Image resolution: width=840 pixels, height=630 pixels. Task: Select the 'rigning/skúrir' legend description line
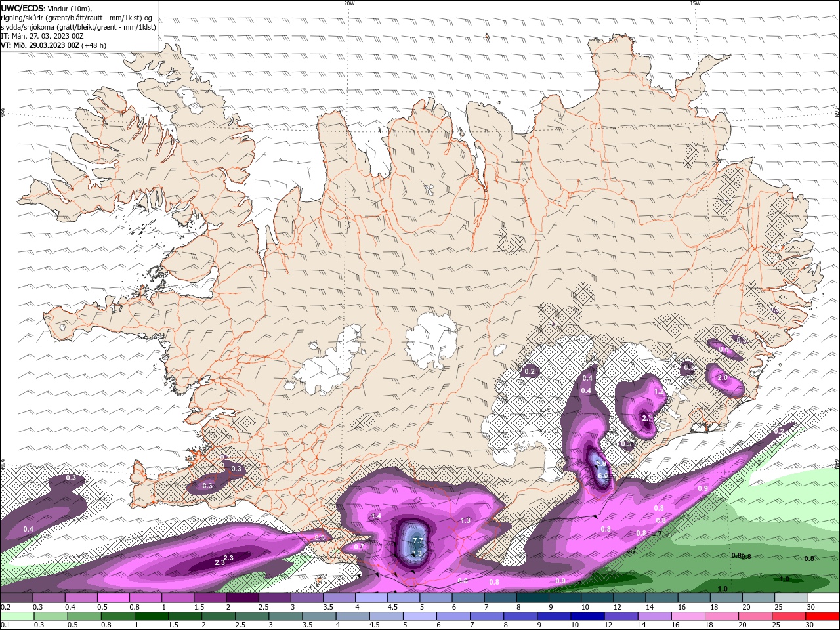click(x=77, y=18)
